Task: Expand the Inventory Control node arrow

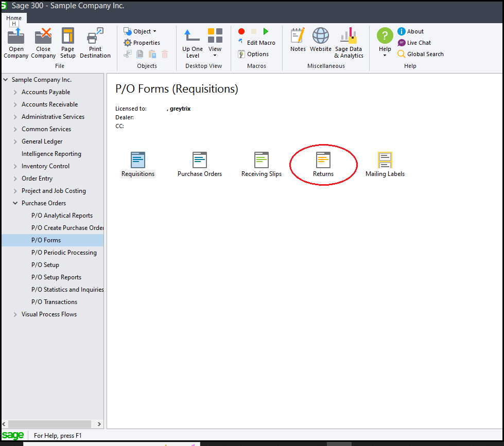Action: tap(15, 166)
